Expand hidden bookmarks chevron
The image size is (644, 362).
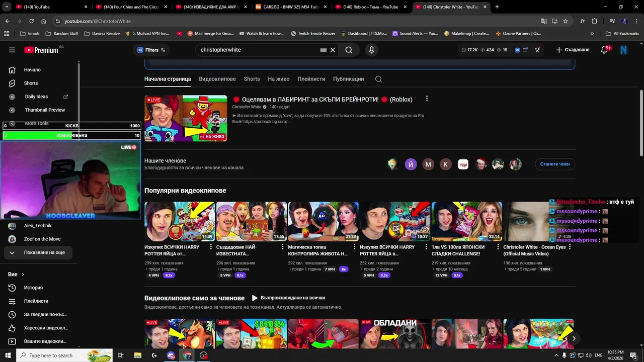[x=593, y=34]
